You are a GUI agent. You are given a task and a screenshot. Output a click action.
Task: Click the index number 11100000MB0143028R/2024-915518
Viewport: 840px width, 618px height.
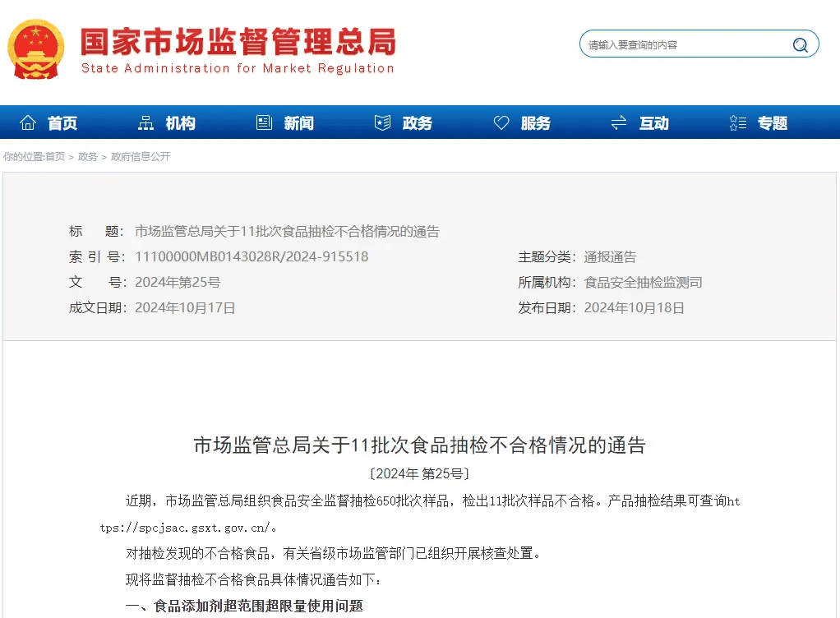[x=252, y=256]
